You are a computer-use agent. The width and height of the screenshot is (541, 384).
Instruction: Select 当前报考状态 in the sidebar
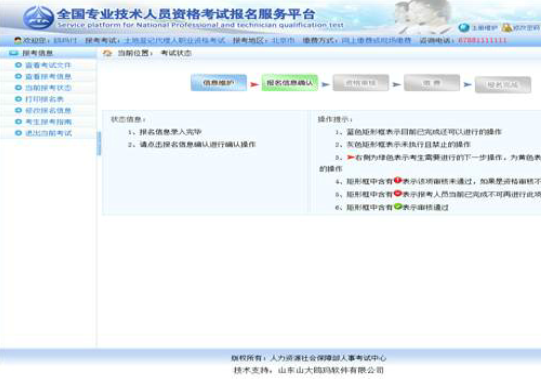tap(48, 88)
